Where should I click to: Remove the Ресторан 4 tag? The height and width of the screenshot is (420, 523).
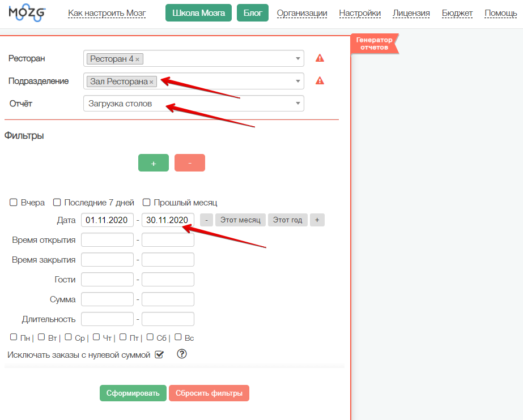point(137,59)
